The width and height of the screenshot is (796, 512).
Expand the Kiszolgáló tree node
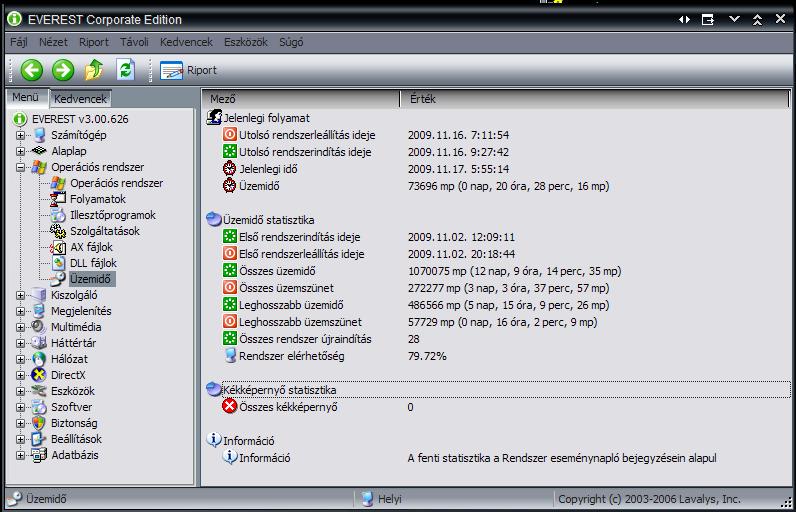tap(20, 295)
